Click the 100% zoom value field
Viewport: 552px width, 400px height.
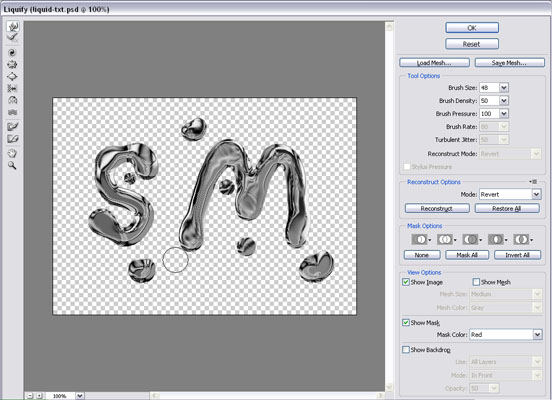pyautogui.click(x=60, y=396)
